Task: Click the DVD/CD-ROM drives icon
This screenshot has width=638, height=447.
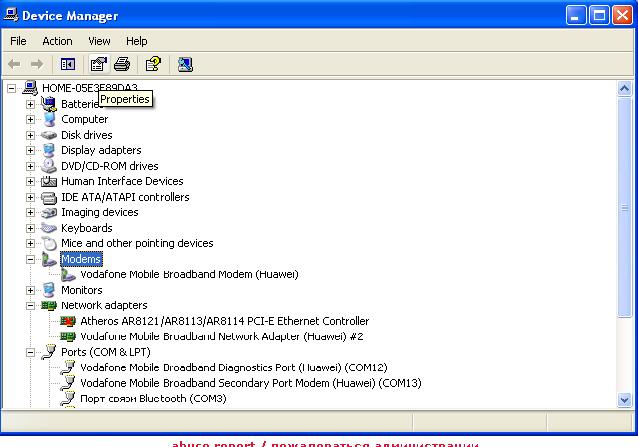Action: (49, 166)
